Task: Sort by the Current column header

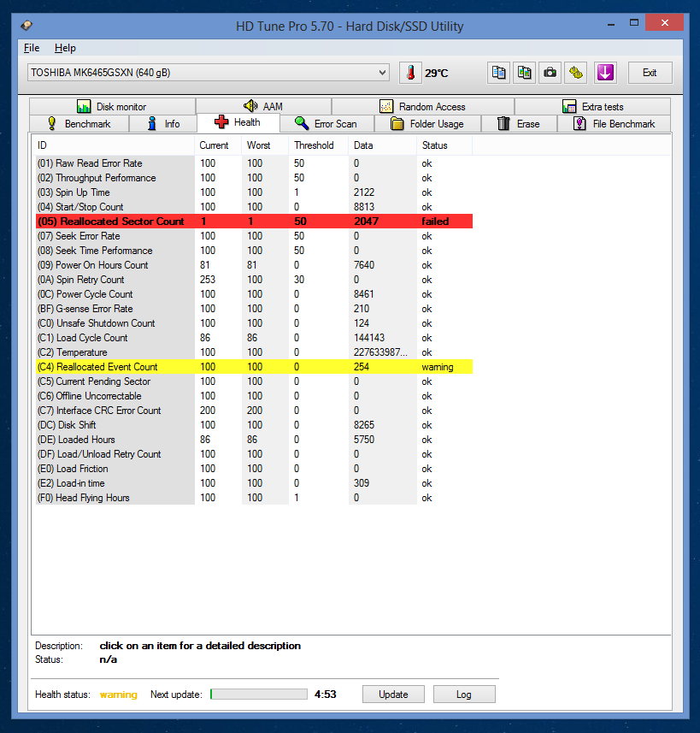Action: coord(218,145)
